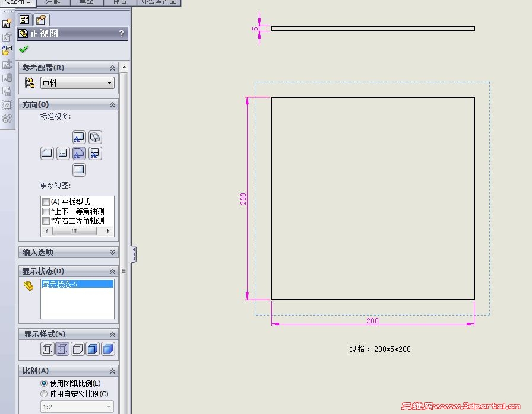Click the 更多视图: label
This screenshot has height=414, width=532.
tap(55, 186)
